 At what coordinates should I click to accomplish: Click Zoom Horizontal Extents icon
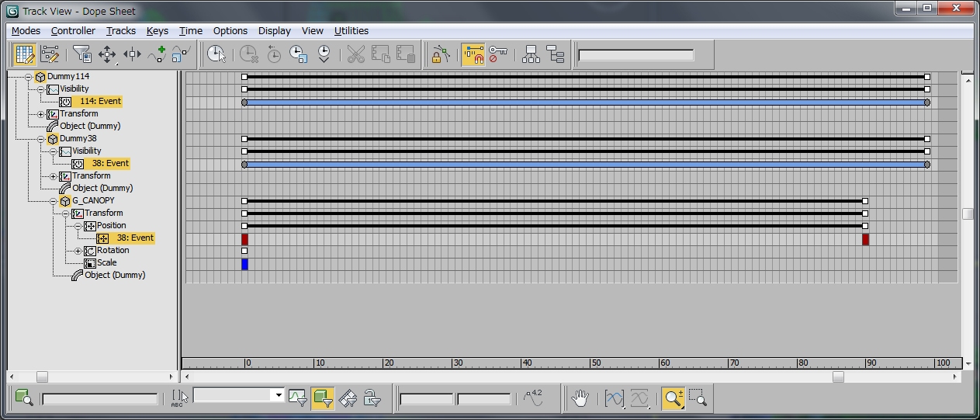pyautogui.click(x=614, y=398)
